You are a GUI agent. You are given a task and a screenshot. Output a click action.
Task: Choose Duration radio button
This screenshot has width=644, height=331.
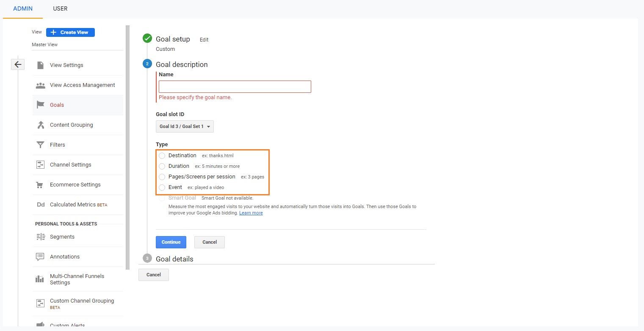coord(162,166)
